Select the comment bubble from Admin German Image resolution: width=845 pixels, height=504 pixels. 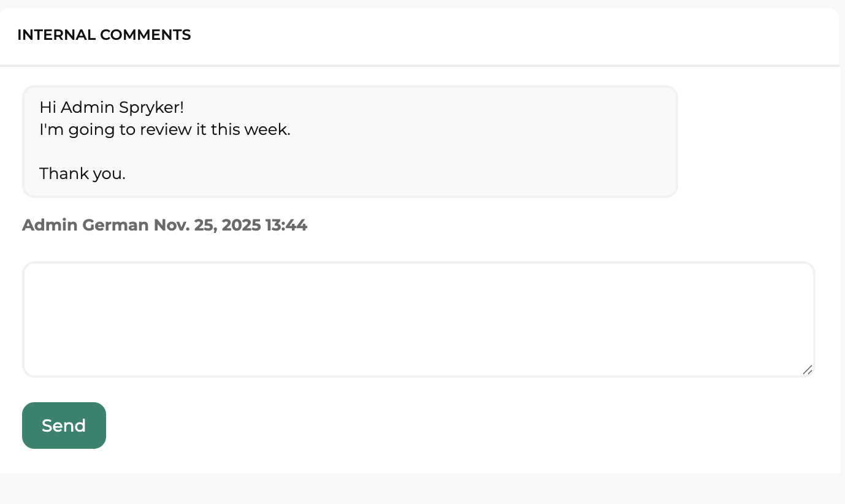[x=350, y=141]
